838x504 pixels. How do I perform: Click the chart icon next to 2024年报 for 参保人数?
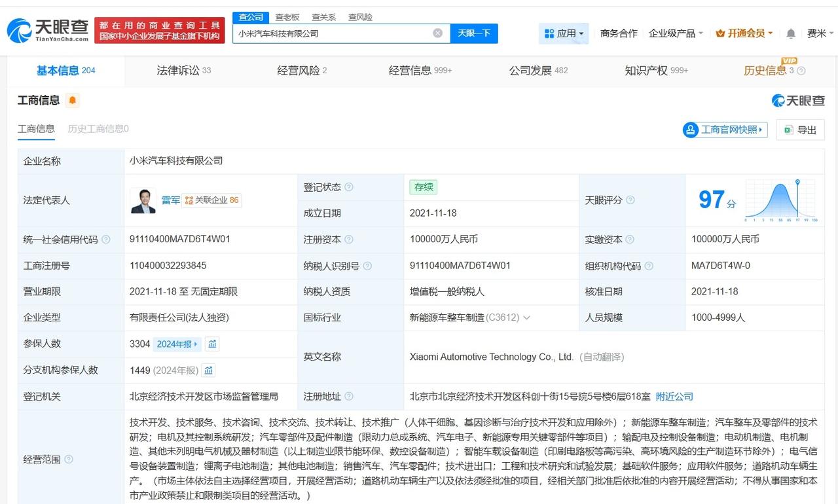click(x=211, y=343)
